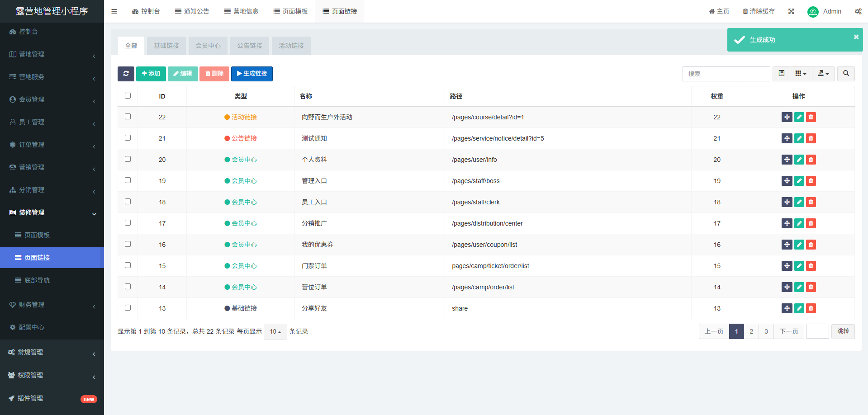Check the checkbox for row ID 18
This screenshot has width=868, height=415.
tap(128, 201)
